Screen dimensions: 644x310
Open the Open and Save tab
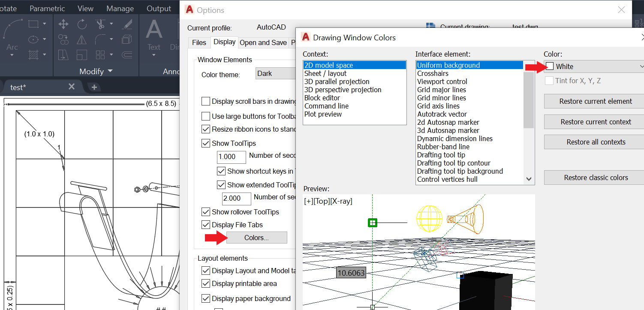(263, 42)
